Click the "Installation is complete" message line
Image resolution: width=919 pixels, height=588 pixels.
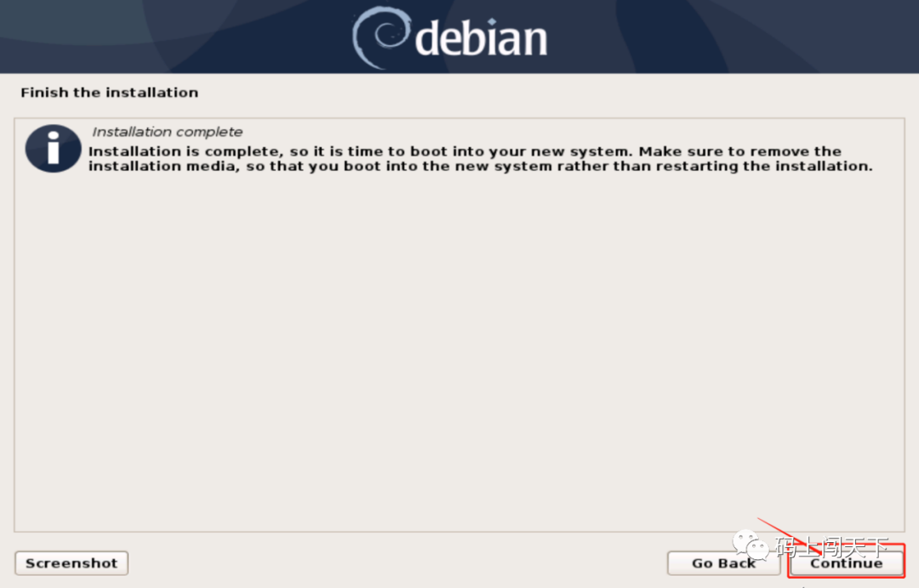[x=465, y=151]
